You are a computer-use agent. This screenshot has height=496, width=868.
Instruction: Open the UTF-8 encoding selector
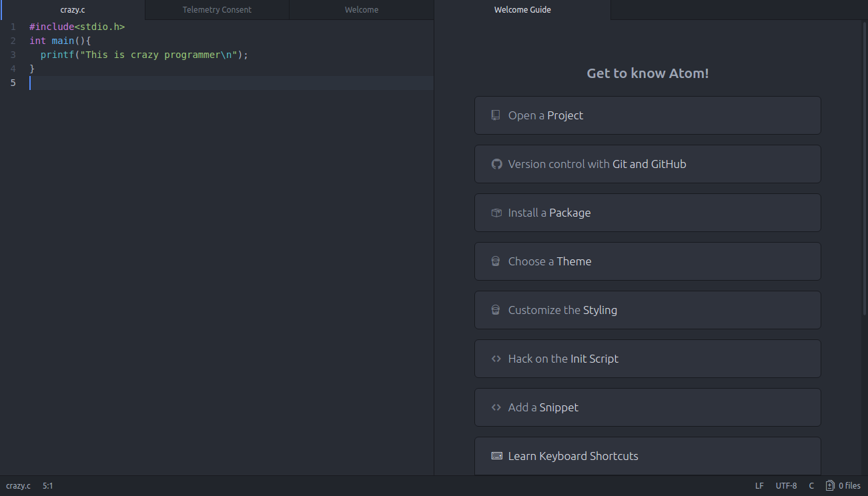click(x=786, y=486)
